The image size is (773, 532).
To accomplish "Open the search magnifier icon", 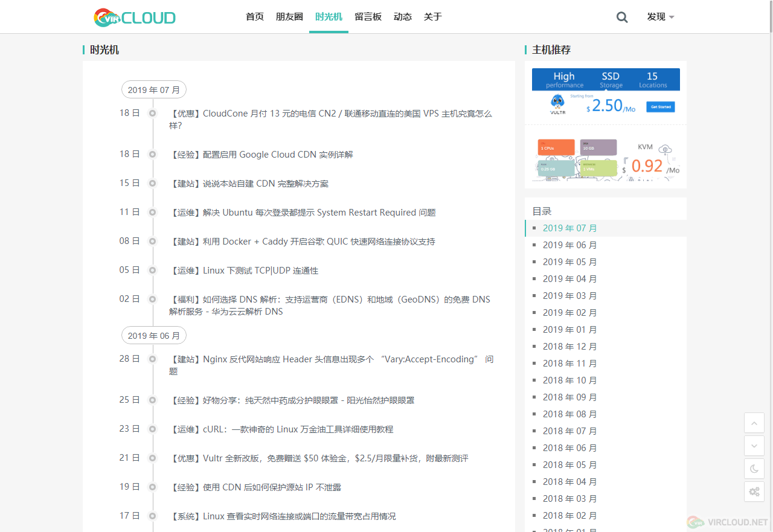I will 622,17.
